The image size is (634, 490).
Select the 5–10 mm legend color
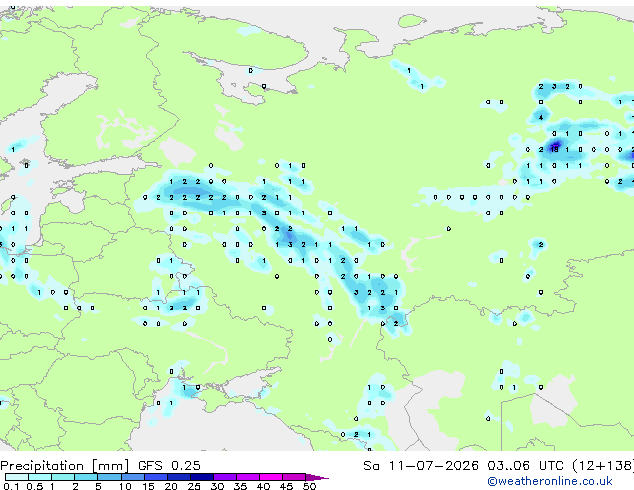[110, 477]
